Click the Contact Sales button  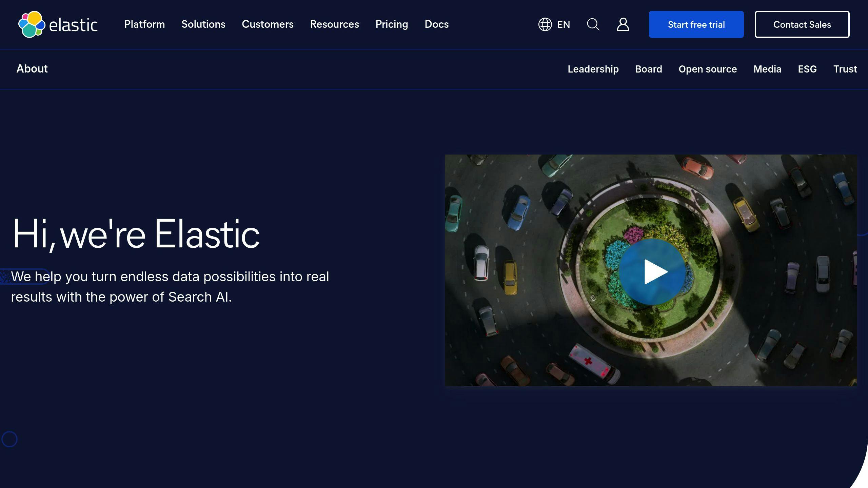[x=802, y=24]
